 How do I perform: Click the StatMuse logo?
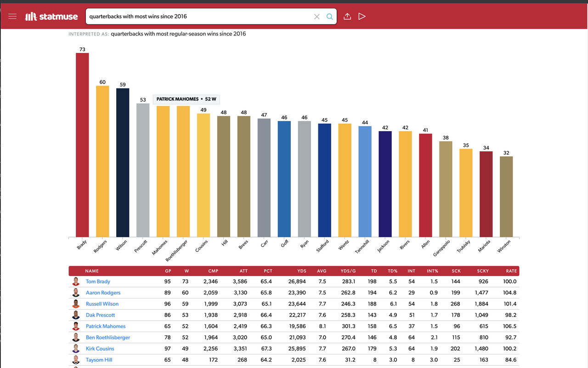(51, 17)
